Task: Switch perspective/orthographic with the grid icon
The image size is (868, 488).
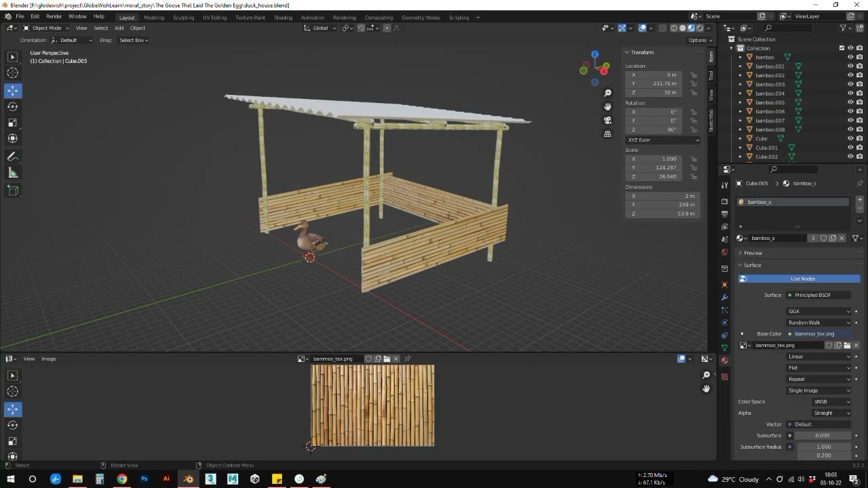Action: [608, 134]
